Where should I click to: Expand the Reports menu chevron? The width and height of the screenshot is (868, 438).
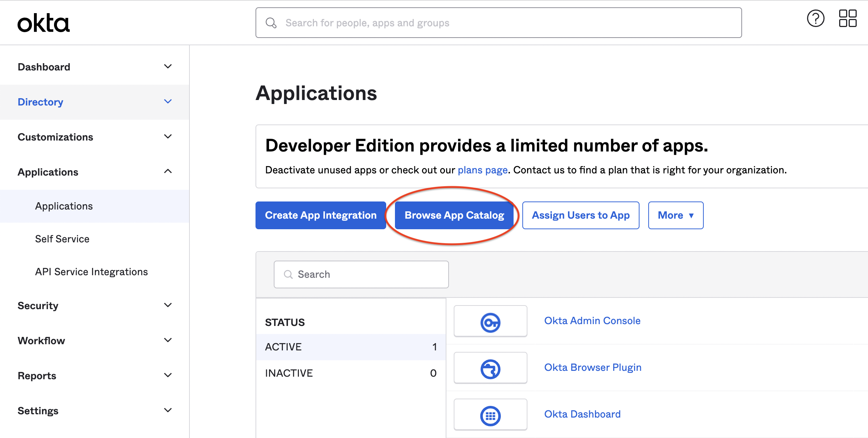[168, 375]
